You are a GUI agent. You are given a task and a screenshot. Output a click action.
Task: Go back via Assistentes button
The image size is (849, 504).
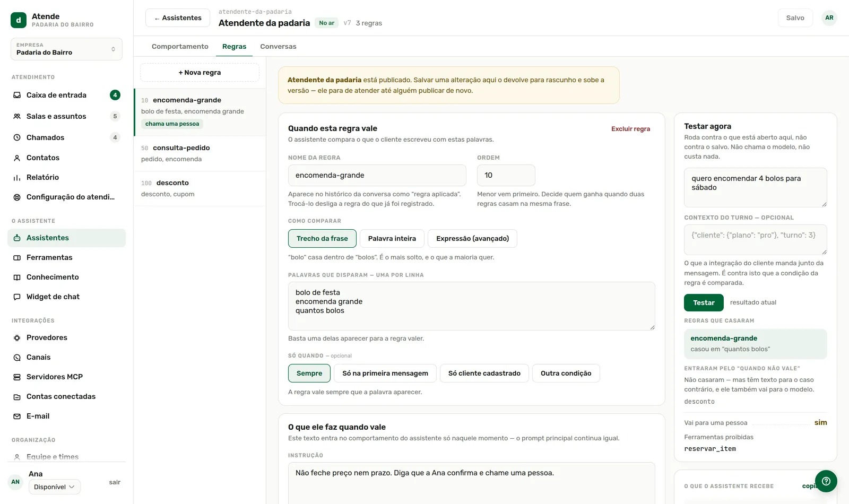tap(178, 18)
